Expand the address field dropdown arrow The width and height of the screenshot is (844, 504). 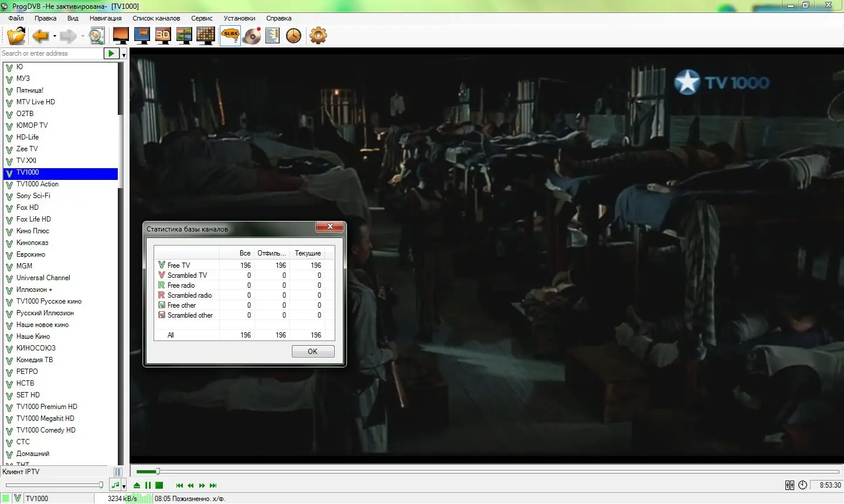click(124, 55)
